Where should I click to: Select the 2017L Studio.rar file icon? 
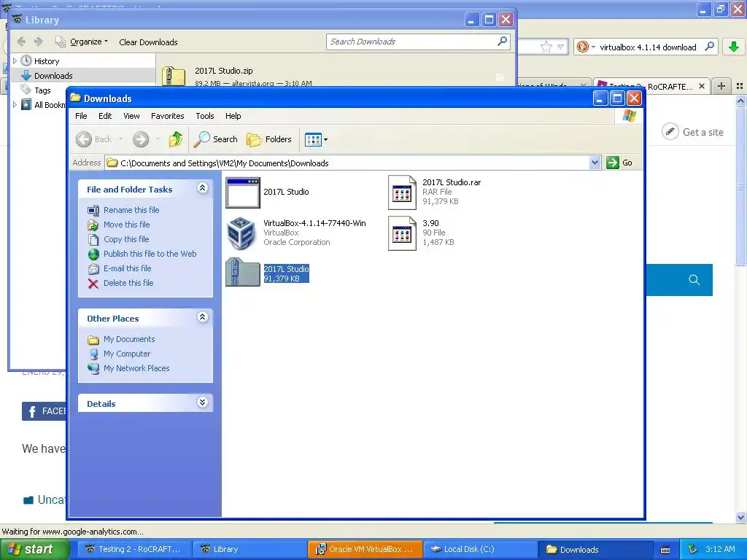coord(402,192)
